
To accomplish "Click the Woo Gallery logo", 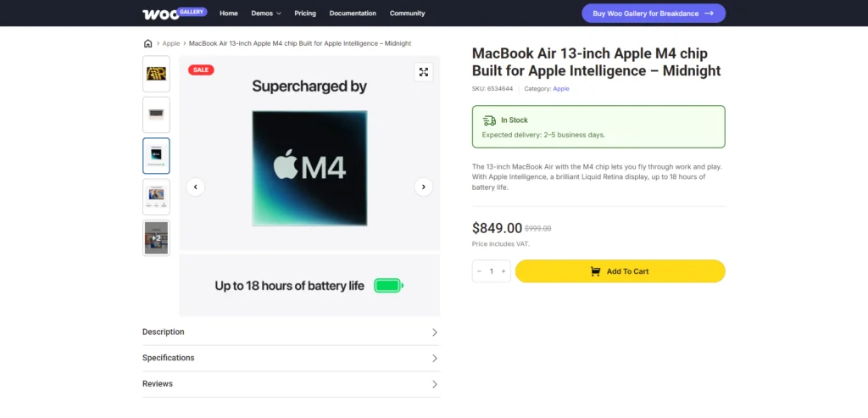I will click(x=175, y=13).
